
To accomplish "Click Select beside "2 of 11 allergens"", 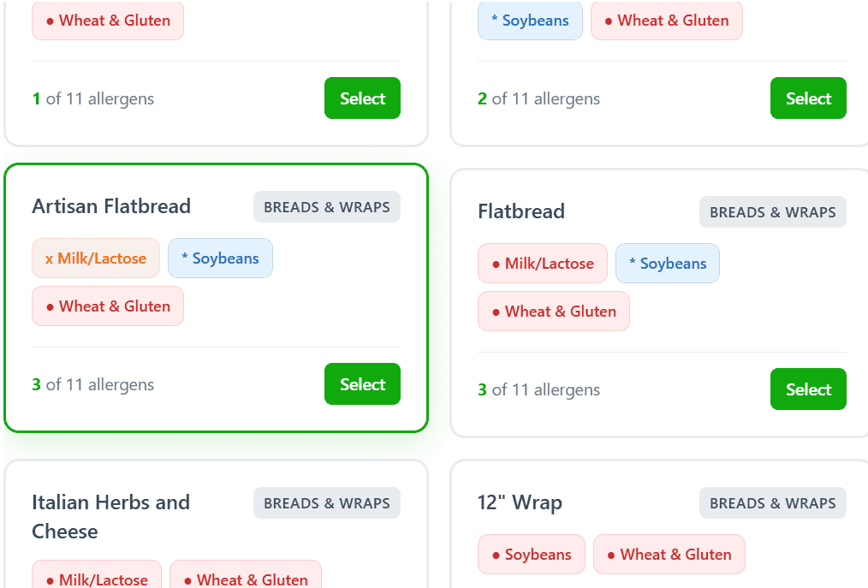I will coord(808,98).
